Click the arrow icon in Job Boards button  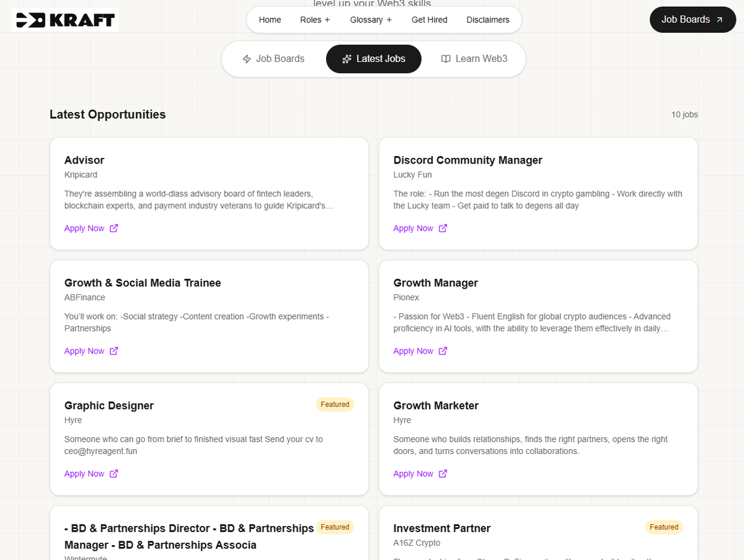(x=719, y=20)
